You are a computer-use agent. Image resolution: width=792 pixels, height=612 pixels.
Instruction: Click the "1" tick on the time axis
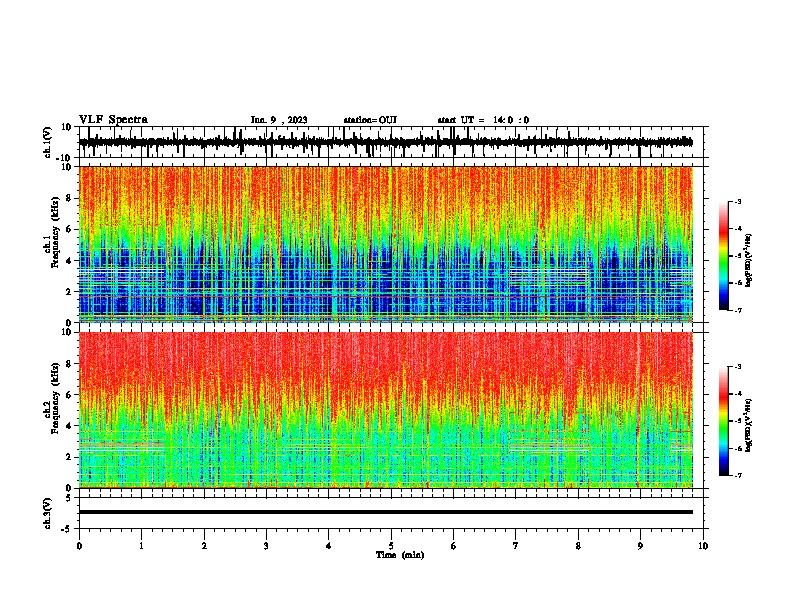tap(141, 546)
